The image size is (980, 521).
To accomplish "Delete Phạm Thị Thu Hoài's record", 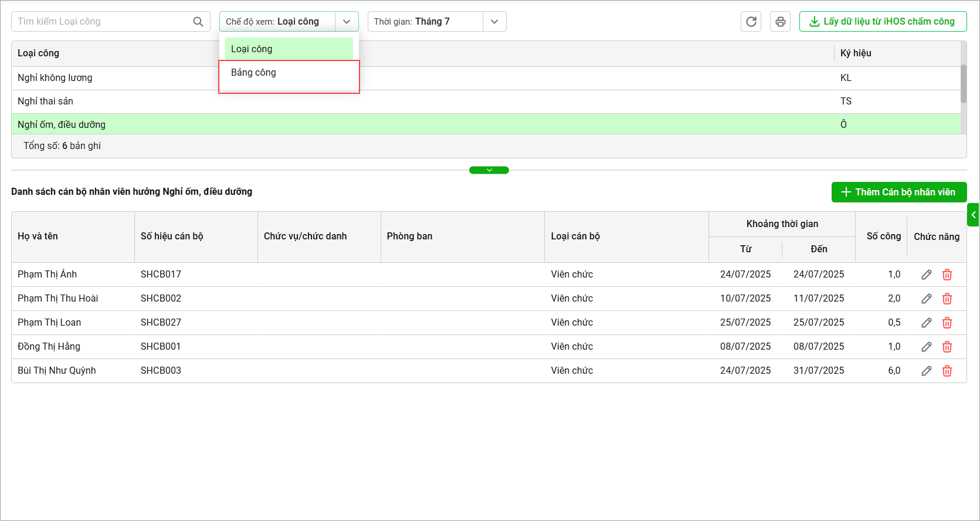I will pos(947,299).
